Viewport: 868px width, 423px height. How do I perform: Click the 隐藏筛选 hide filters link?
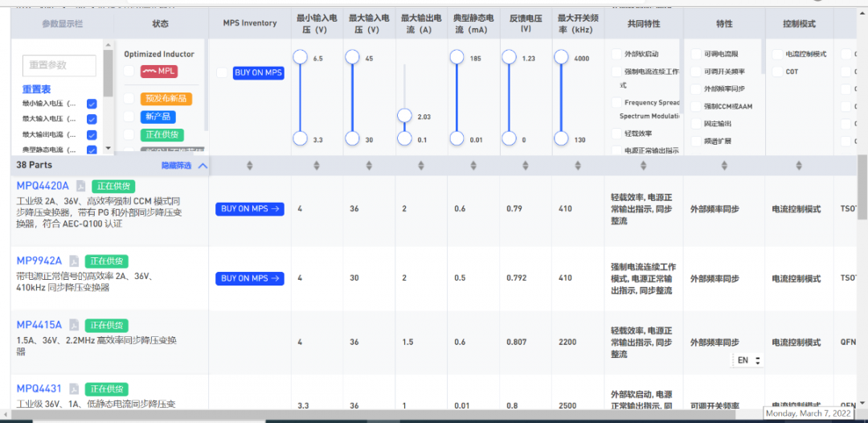pos(176,165)
